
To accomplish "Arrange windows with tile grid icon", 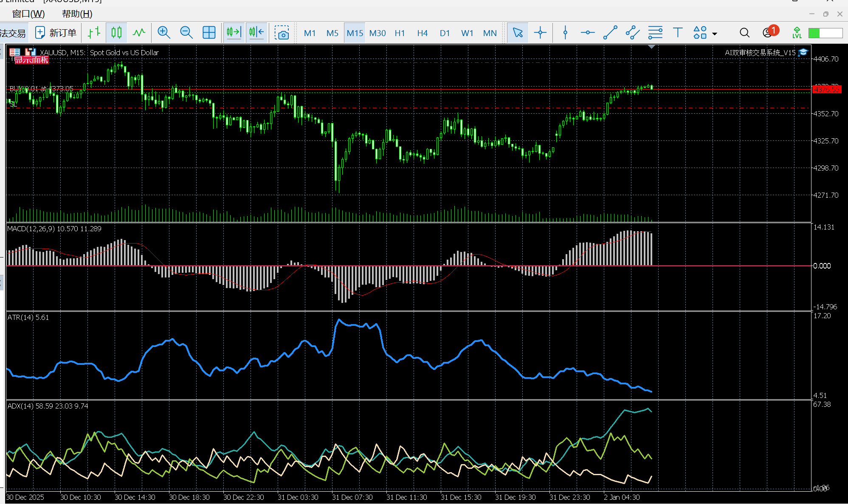I will (209, 33).
